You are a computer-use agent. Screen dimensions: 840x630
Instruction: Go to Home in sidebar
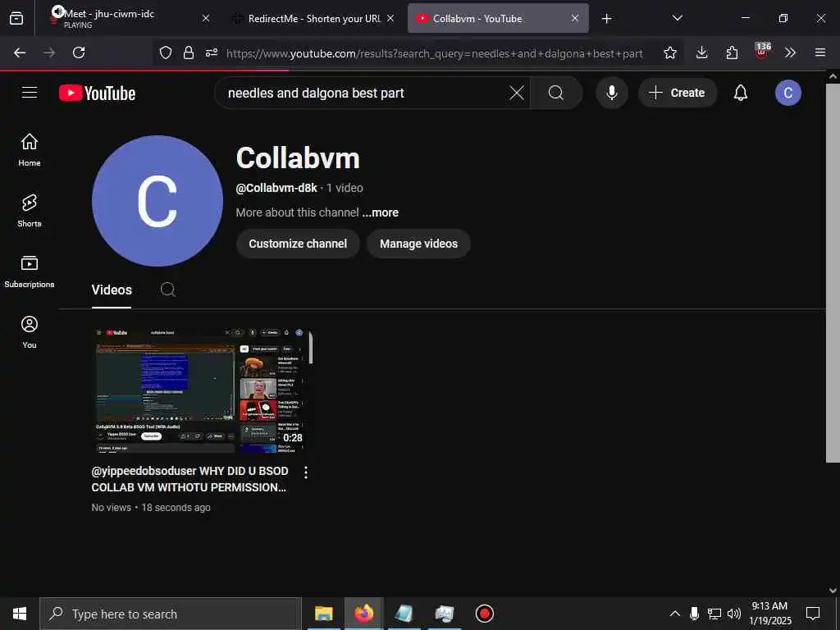click(x=30, y=149)
